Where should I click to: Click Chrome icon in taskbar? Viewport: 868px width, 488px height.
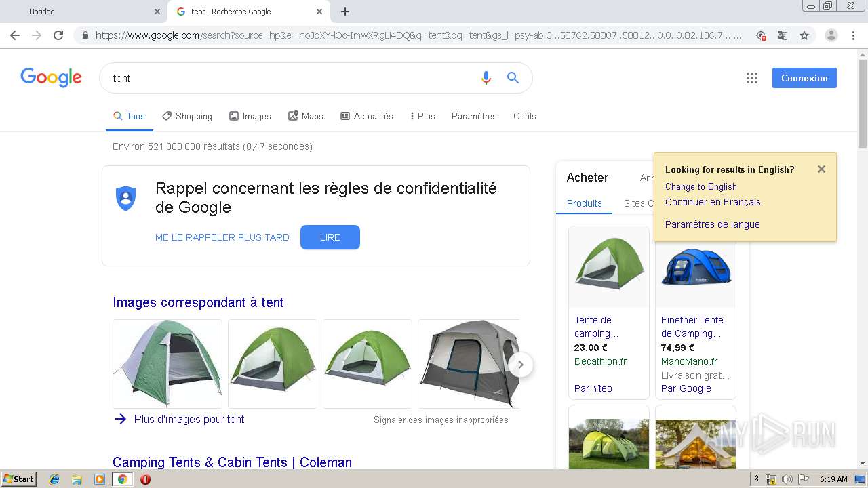click(123, 479)
